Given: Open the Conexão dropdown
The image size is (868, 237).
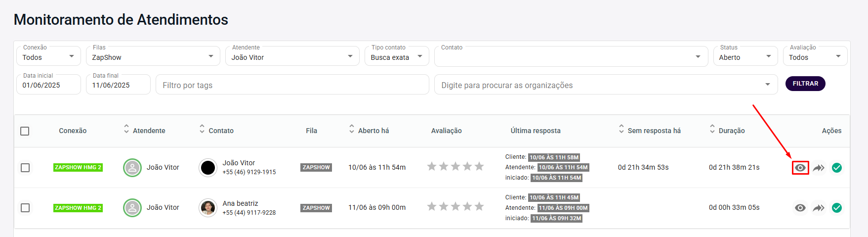Looking at the screenshot, I should tap(48, 57).
